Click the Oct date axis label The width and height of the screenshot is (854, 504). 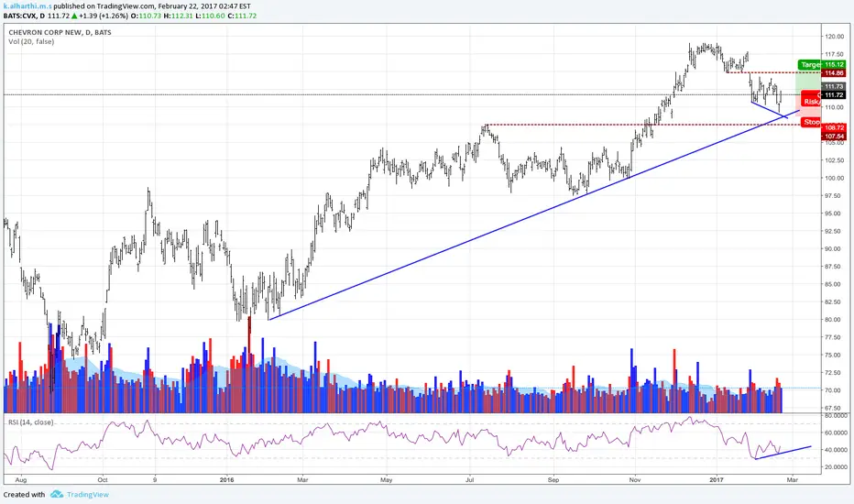pyautogui.click(x=103, y=480)
